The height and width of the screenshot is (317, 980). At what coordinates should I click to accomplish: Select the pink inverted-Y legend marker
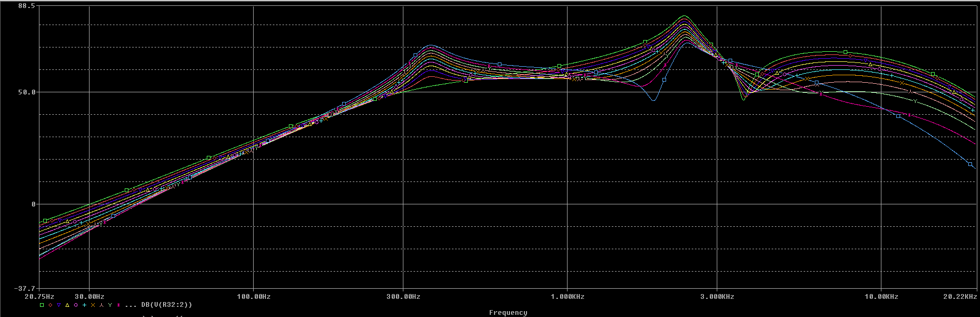102,305
